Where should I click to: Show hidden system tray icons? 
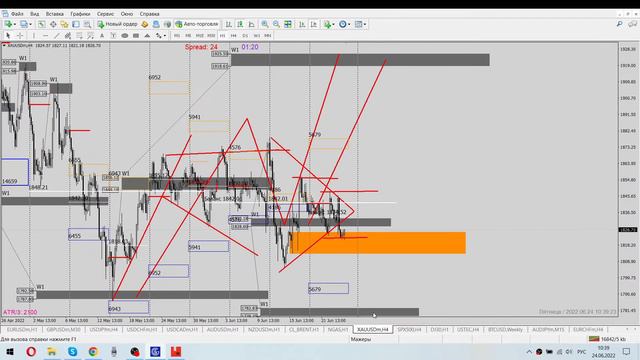(529, 351)
